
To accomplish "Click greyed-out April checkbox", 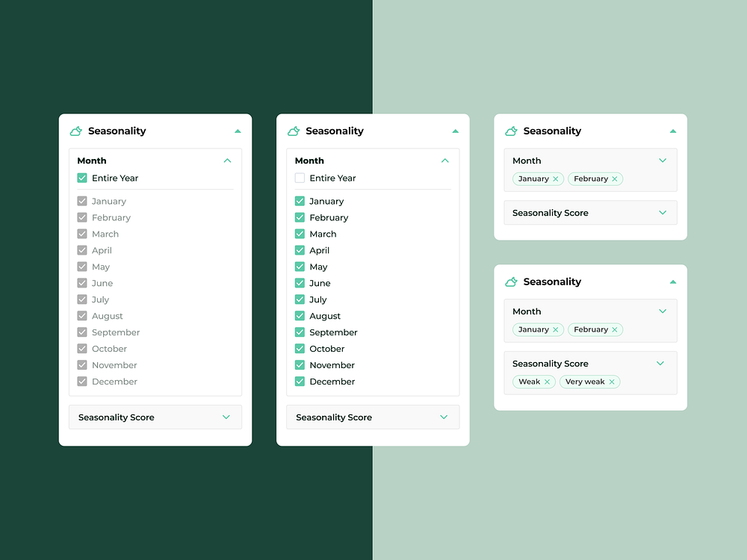I will (x=82, y=250).
